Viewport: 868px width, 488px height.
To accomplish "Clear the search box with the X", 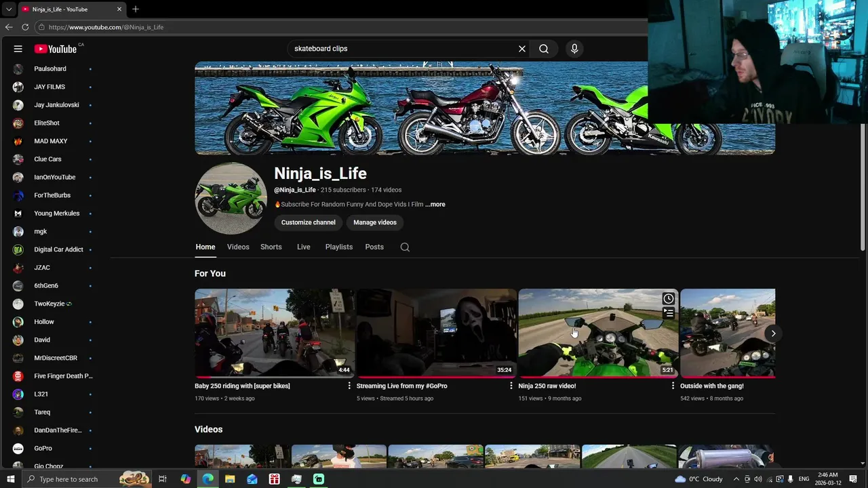I will [522, 49].
